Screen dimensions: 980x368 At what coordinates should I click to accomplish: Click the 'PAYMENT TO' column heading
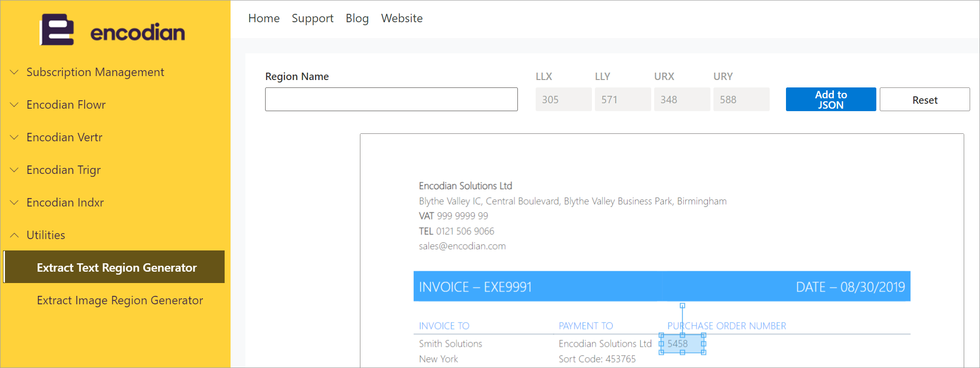pos(586,326)
